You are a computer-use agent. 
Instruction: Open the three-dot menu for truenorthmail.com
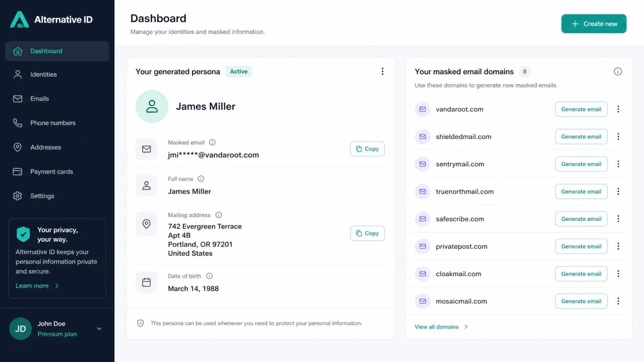tap(618, 191)
